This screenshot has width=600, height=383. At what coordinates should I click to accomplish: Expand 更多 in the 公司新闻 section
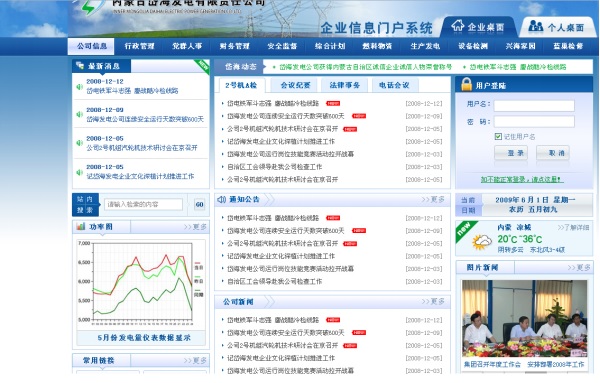pos(433,302)
